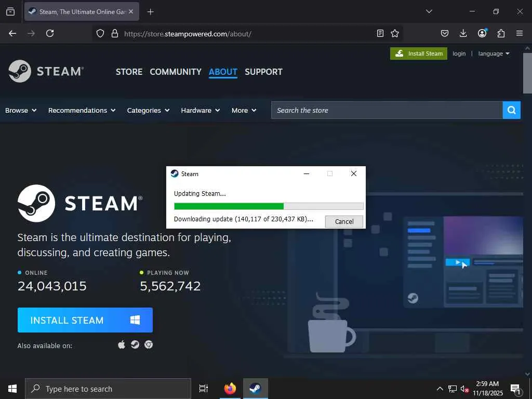Go forward with the forward arrow
The image size is (532, 399).
[31, 33]
